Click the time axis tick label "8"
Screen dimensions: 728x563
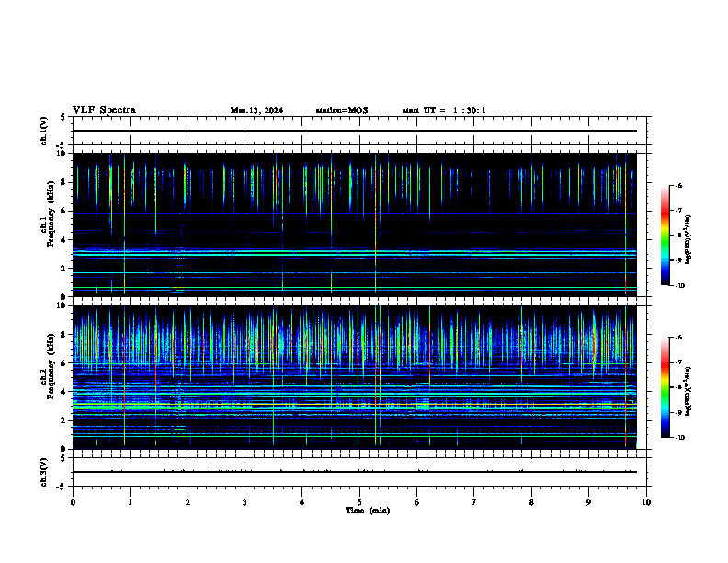coord(531,502)
